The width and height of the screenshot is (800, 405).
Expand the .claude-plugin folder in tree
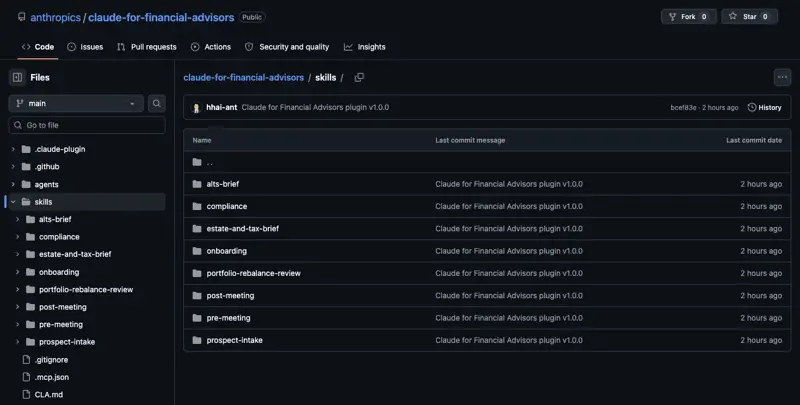[13, 149]
